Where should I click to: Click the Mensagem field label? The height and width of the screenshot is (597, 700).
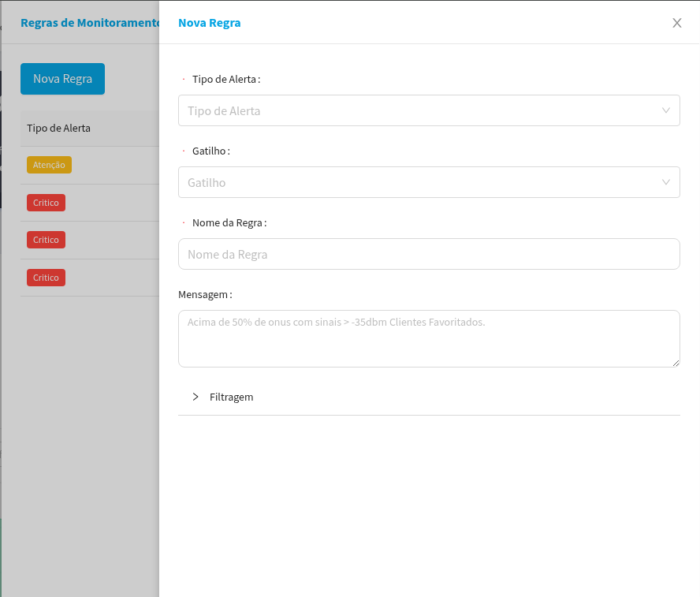point(205,295)
